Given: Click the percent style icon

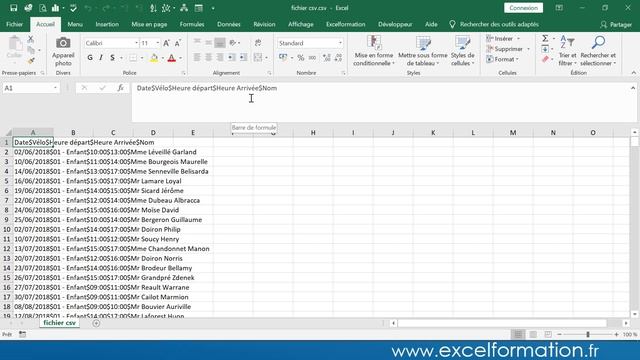Looking at the screenshot, I should (x=301, y=58).
